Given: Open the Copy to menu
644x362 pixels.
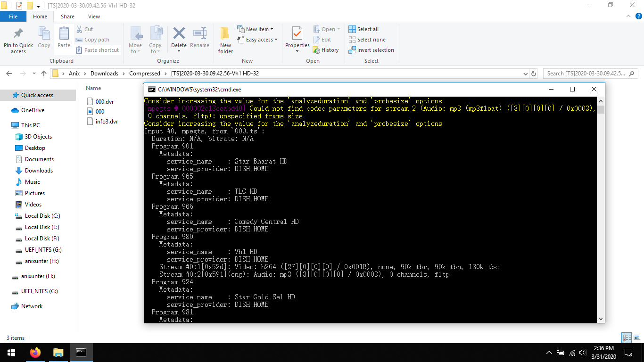Looking at the screenshot, I should pyautogui.click(x=156, y=40).
